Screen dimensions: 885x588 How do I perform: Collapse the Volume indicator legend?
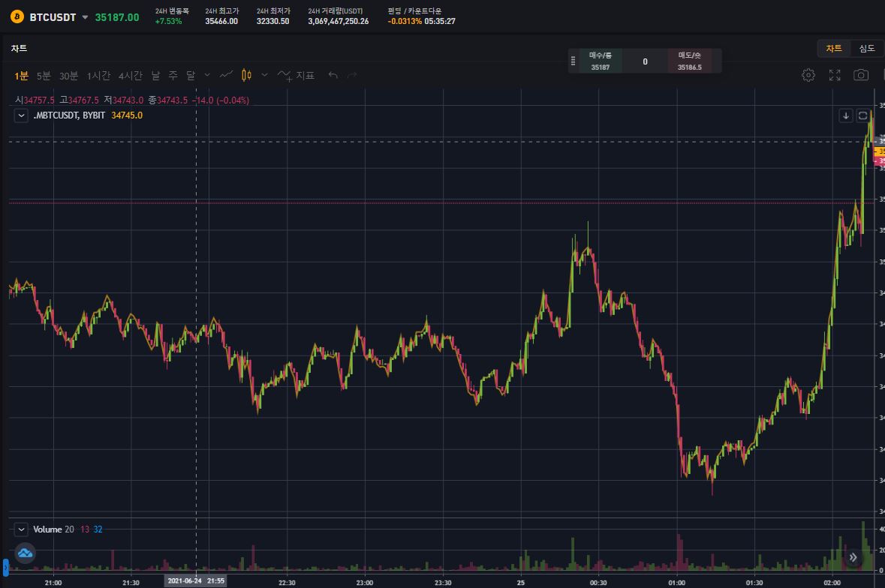pyautogui.click(x=22, y=529)
